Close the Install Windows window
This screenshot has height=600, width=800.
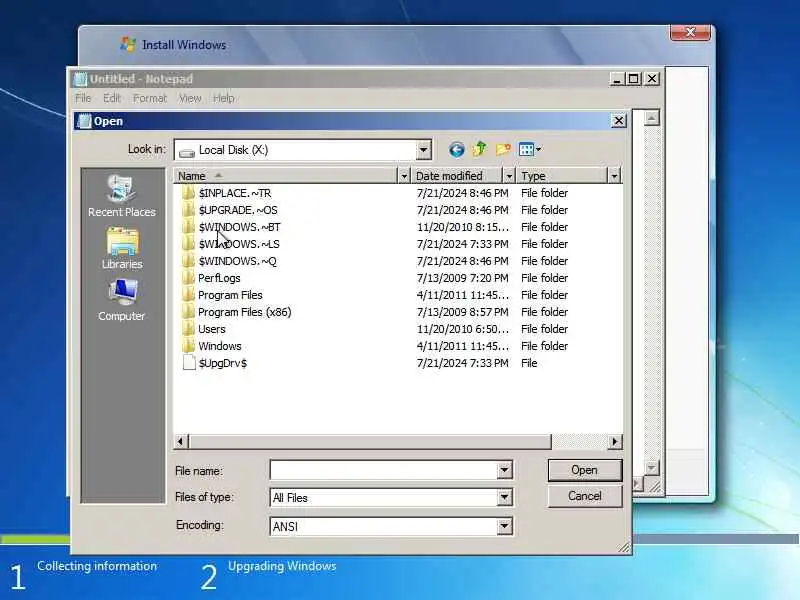(690, 32)
